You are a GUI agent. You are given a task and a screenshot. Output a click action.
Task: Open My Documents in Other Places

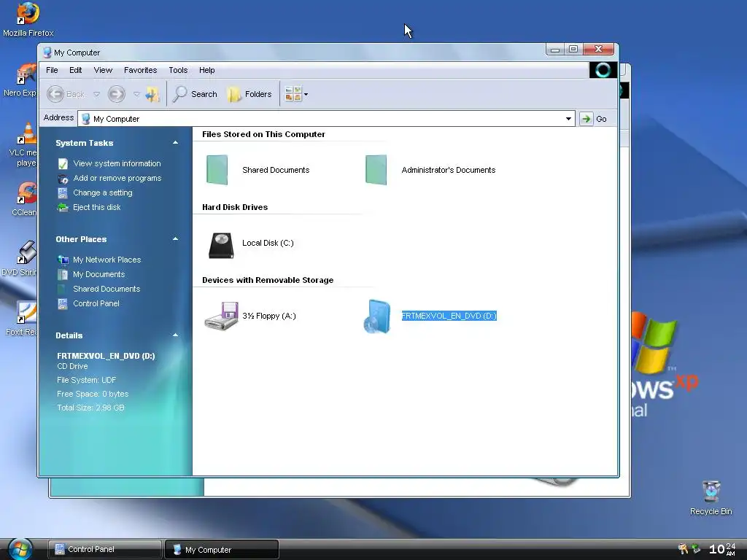[x=98, y=274]
